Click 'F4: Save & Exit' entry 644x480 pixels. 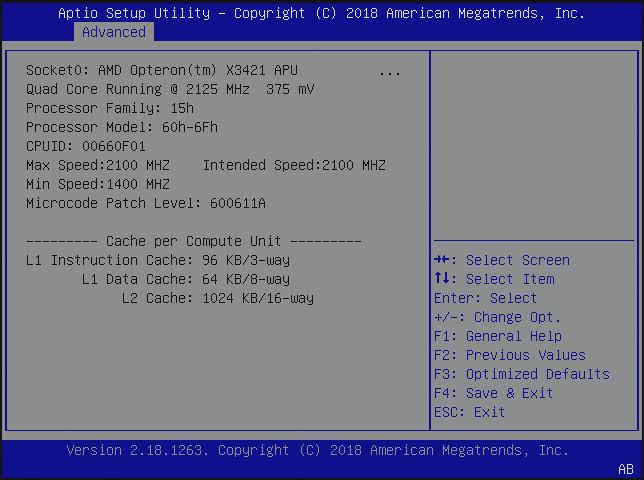493,393
